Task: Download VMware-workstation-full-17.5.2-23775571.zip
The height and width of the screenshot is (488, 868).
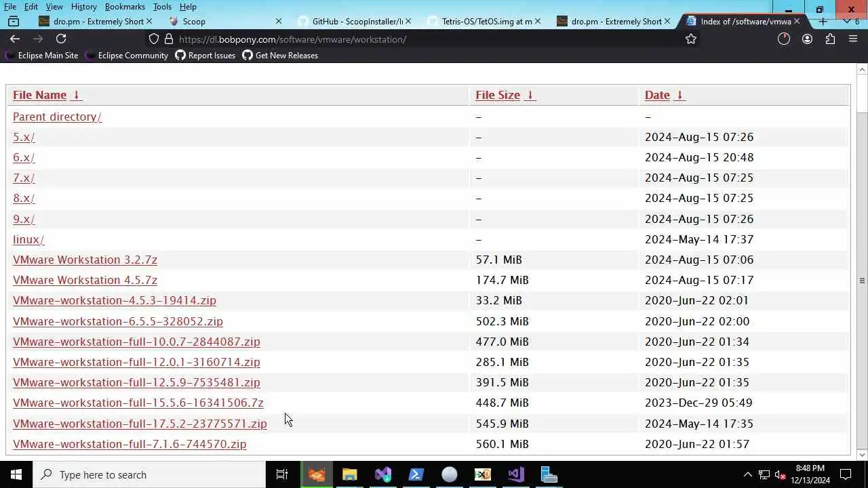Action: click(140, 424)
